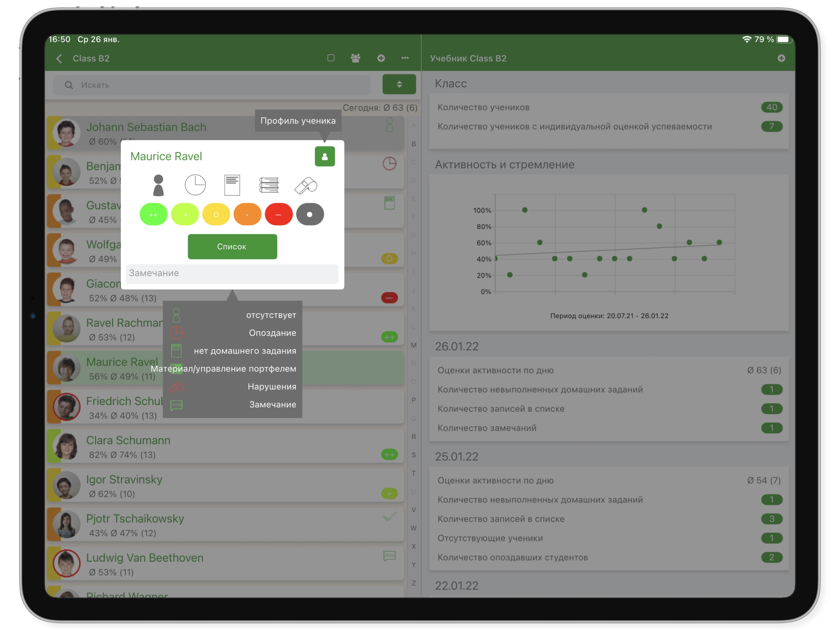Click the whistle violations icon

306,185
